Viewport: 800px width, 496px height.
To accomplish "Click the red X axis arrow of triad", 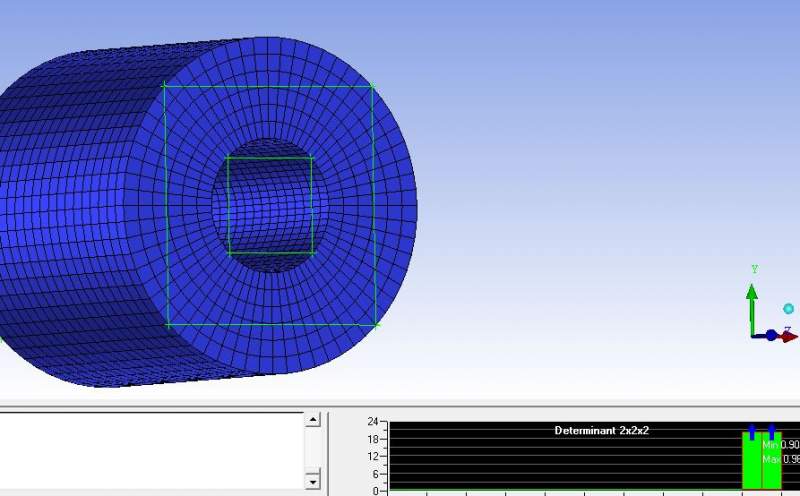I will pos(789,336).
